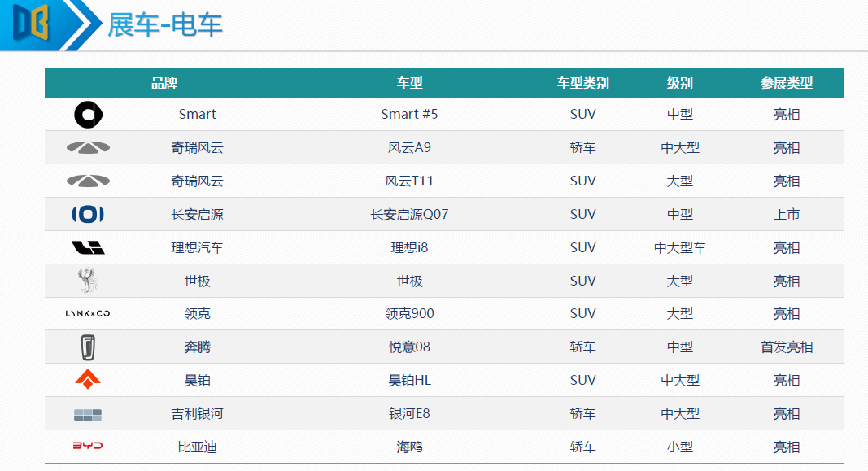Image resolution: width=868 pixels, height=471 pixels.
Task: Click the 吉利银河 brand name cell
Action: point(197,413)
